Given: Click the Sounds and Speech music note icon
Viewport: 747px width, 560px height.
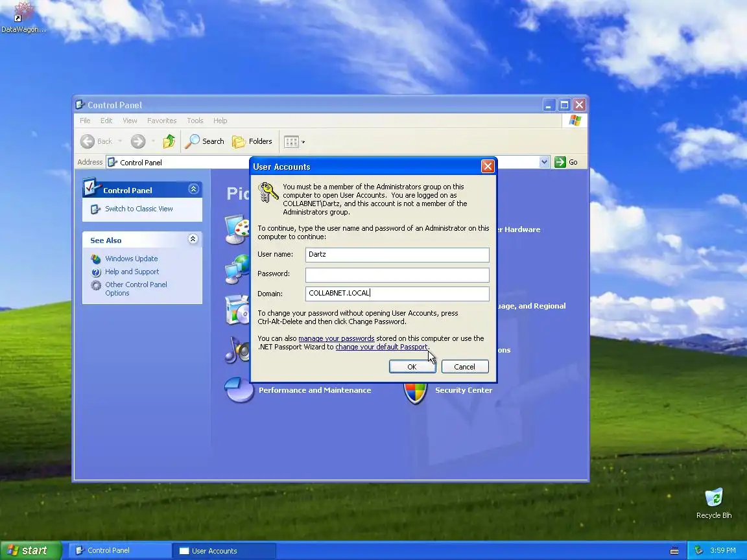Looking at the screenshot, I should tap(237, 350).
